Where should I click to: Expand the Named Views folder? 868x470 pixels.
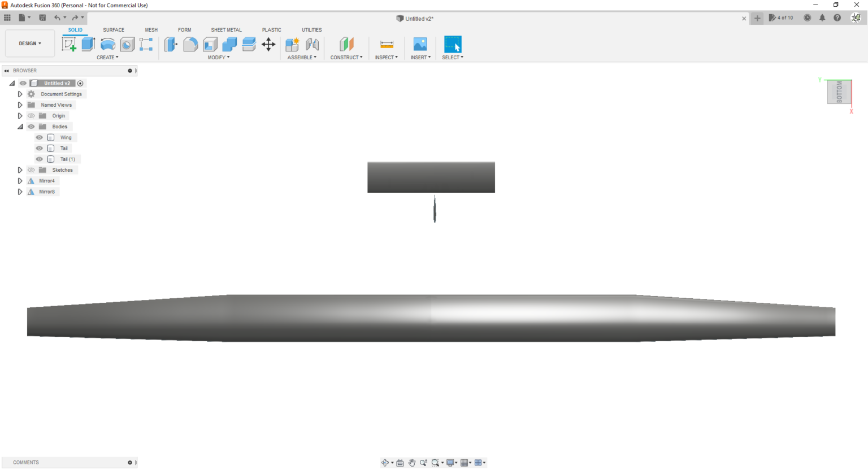point(20,105)
